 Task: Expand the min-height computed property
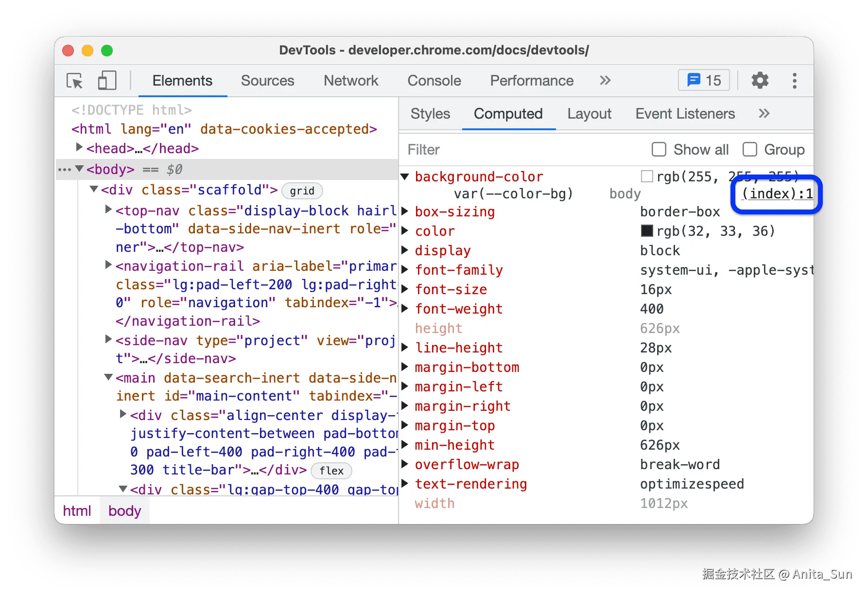[x=404, y=445]
